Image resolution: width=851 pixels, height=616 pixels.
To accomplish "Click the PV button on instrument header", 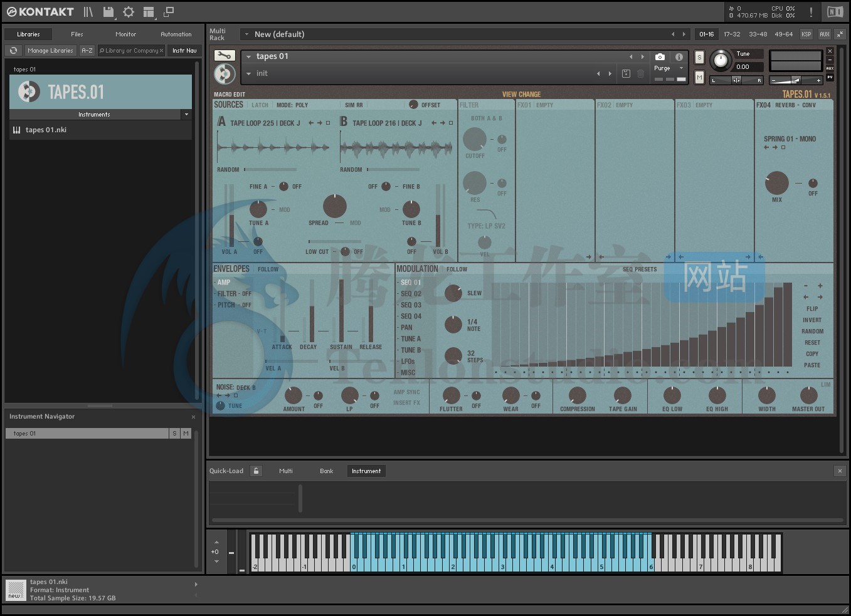I will (830, 77).
